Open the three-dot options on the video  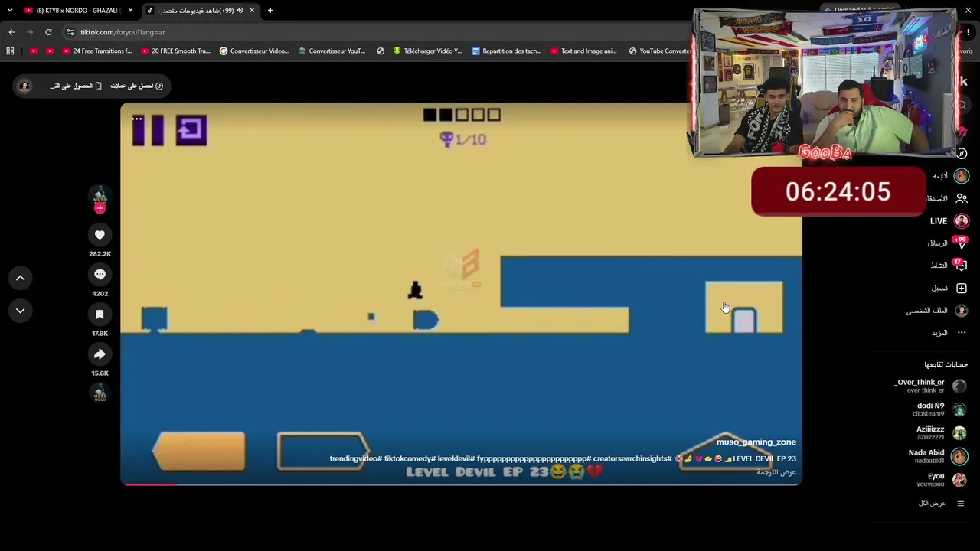(x=137, y=119)
